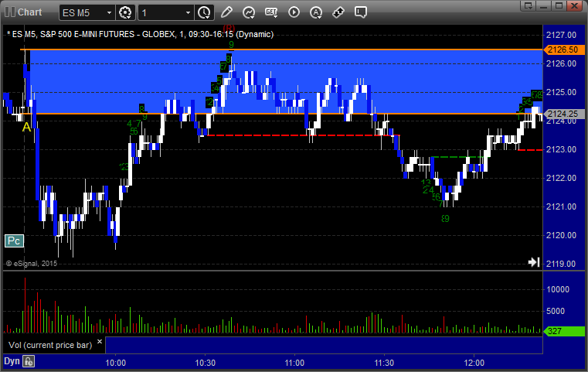This screenshot has height=372, width=588.
Task: Open the circled A alerts menu
Action: [316, 12]
